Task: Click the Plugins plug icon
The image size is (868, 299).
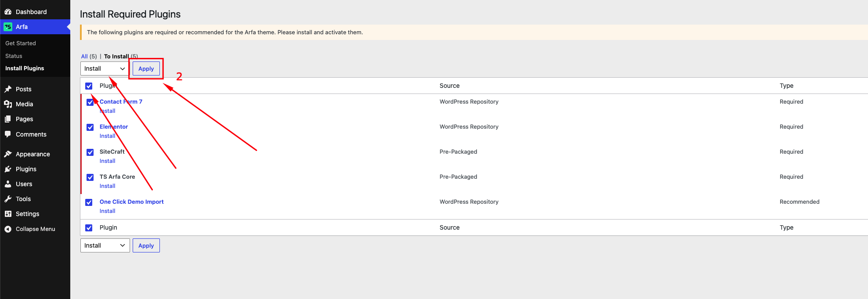Action: click(x=8, y=169)
